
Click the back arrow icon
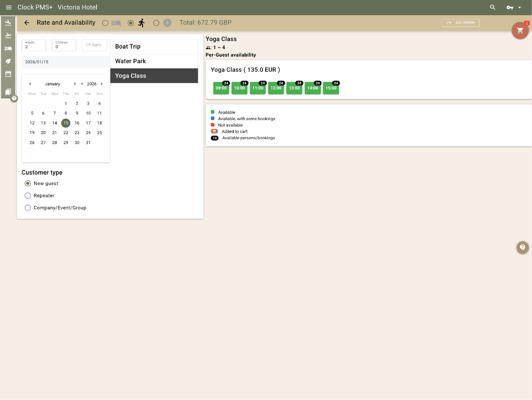pos(27,23)
